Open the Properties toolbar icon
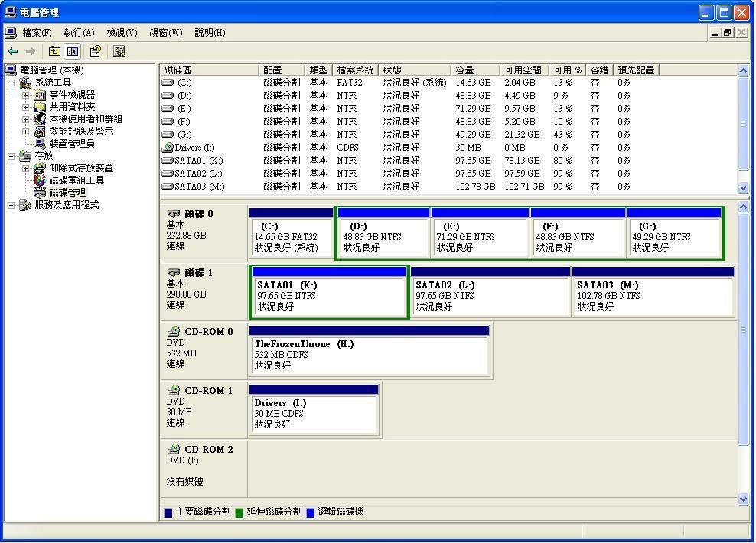The width and height of the screenshot is (756, 543). click(96, 51)
